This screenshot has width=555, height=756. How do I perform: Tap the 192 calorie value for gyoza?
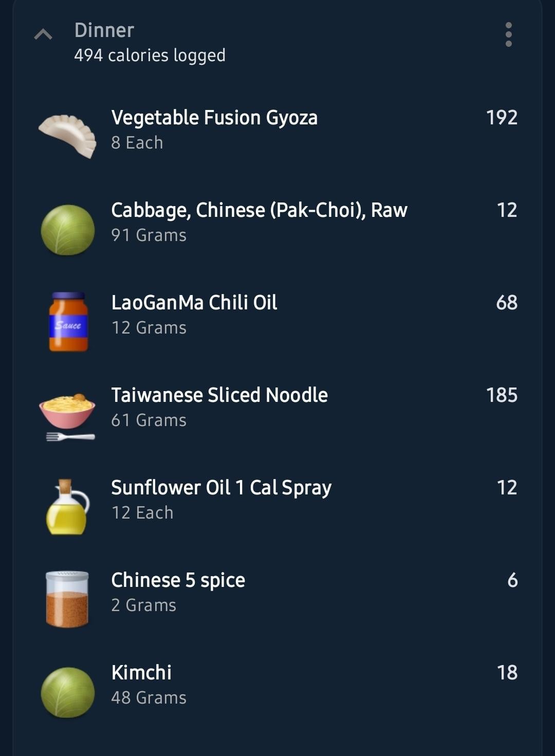coord(502,118)
